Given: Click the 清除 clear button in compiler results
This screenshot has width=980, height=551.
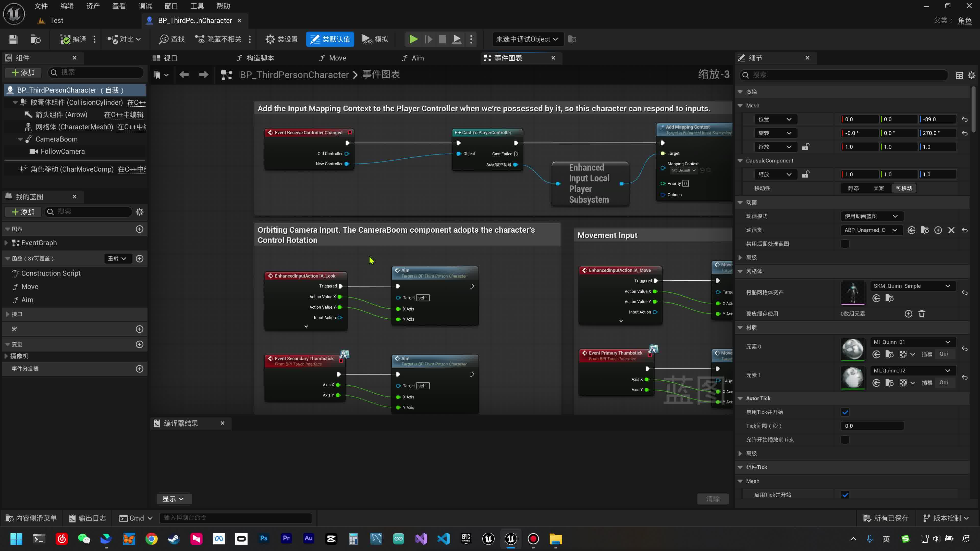Looking at the screenshot, I should pos(713,499).
